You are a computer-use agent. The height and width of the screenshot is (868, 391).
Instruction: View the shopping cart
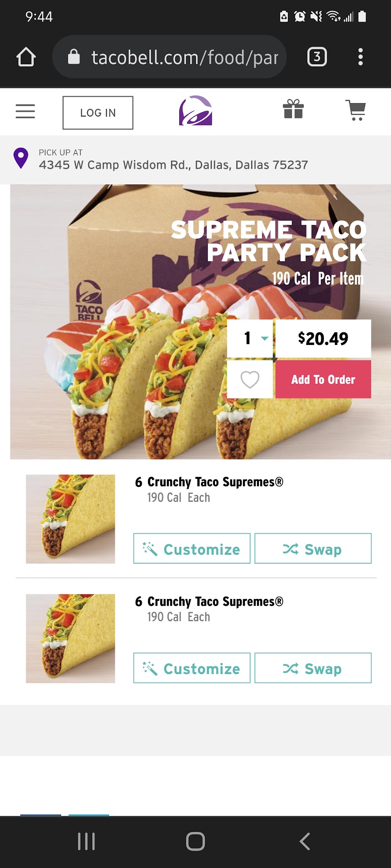coord(356,110)
